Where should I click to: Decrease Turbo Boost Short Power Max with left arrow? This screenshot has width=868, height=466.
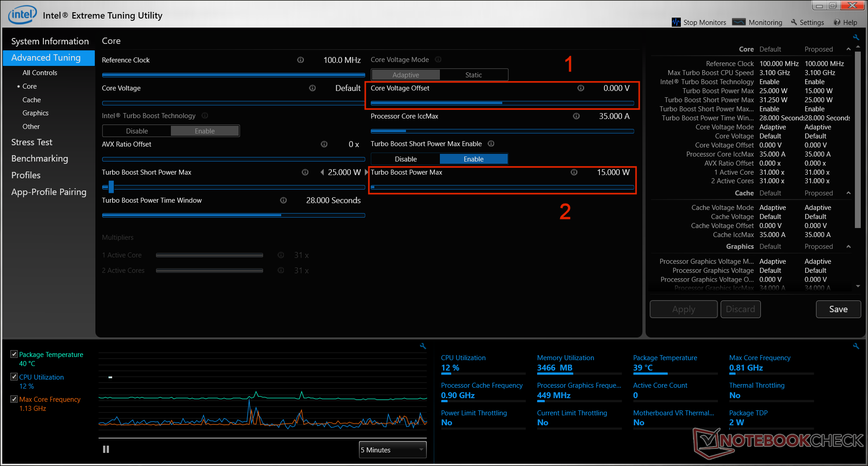pos(322,172)
